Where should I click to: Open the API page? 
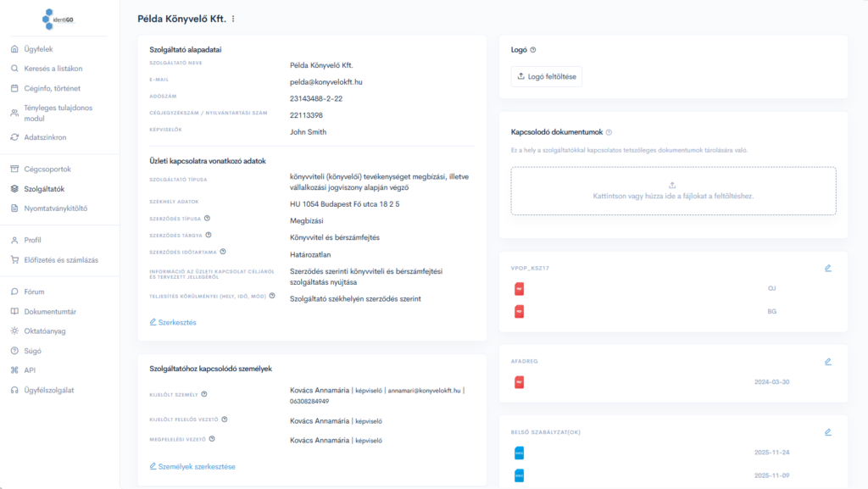pyautogui.click(x=30, y=370)
